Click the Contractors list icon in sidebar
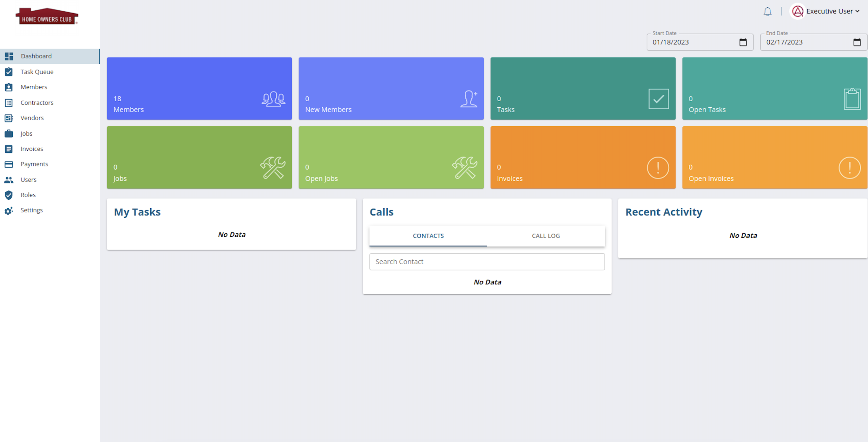868x442 pixels. point(9,103)
